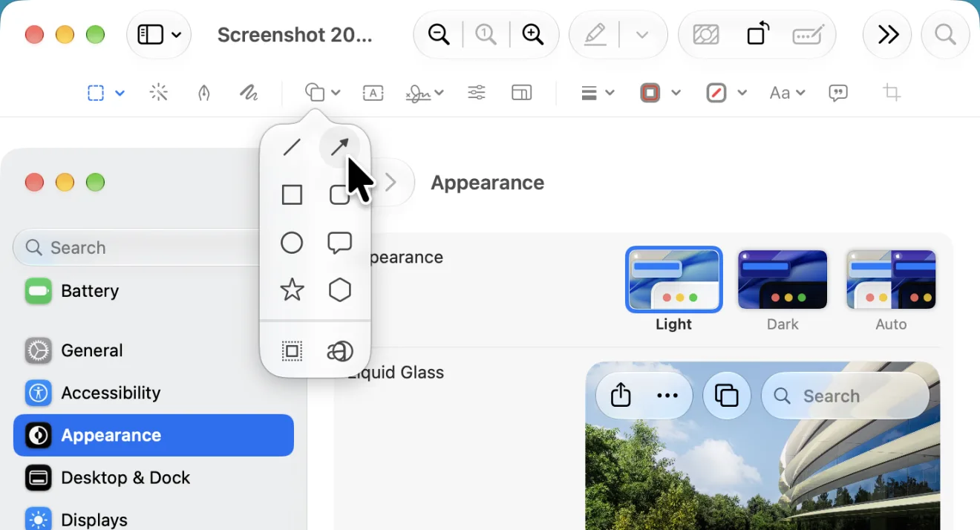Choose the Loupe magnifier shape option

tap(339, 351)
